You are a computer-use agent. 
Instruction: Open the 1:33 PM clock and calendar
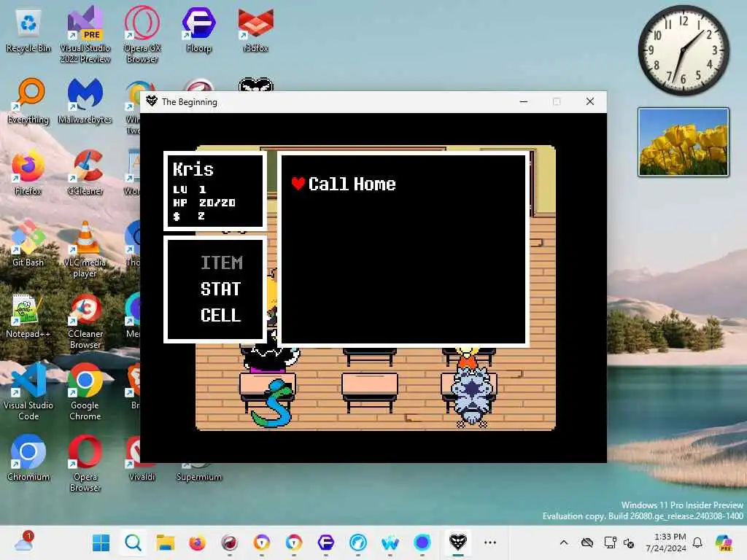tap(666, 542)
